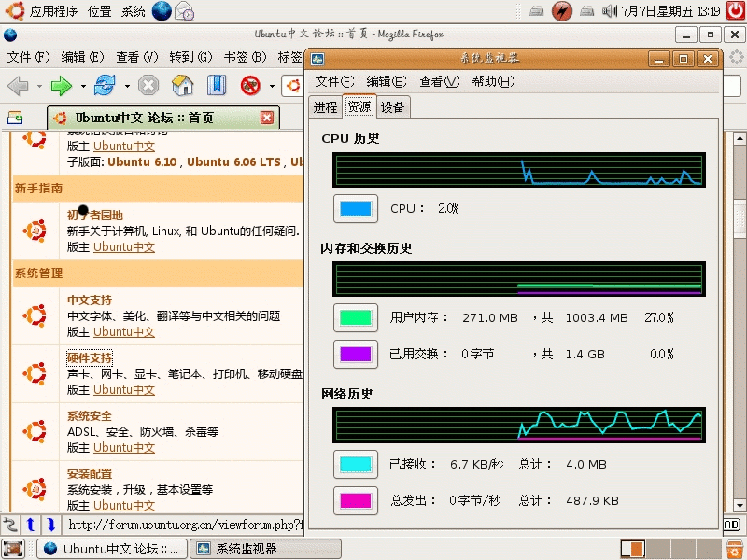
Task: Open the 初学者园地 forum link
Action: (x=95, y=216)
